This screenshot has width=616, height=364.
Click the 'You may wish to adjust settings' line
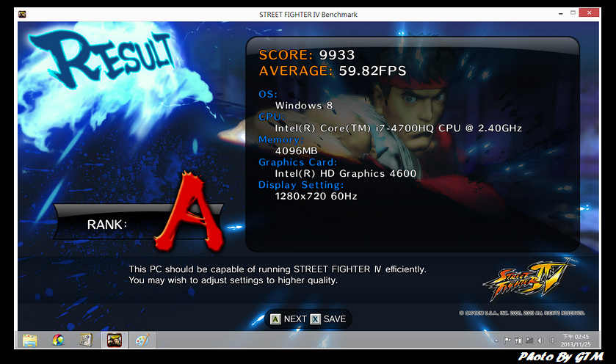tap(233, 280)
